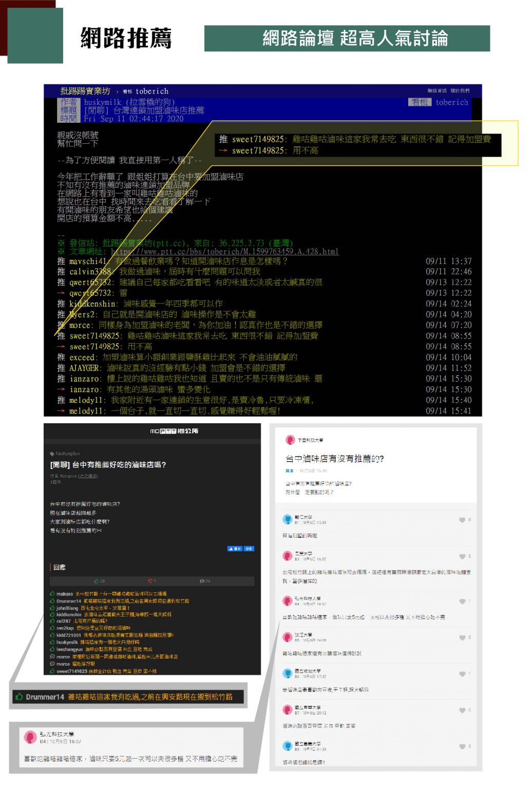
Task: Like the B4 comment heart in Dcard list
Action: tap(462, 602)
